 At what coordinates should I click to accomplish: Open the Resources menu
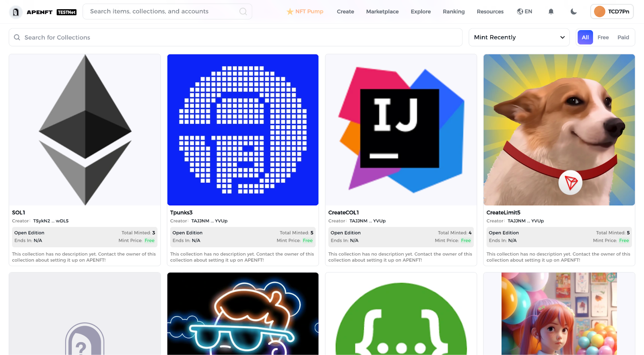(x=490, y=12)
